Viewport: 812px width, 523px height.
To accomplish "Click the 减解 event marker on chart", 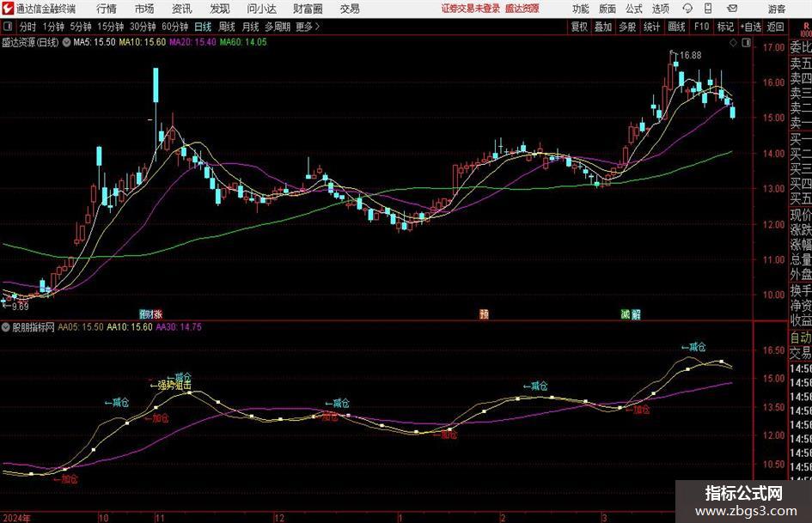I will pyautogui.click(x=631, y=314).
